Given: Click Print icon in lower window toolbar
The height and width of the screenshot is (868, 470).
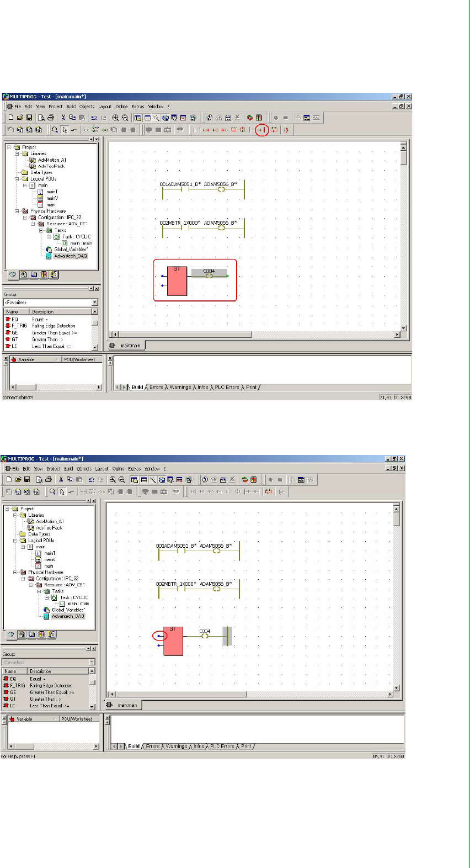Looking at the screenshot, I should click(x=48, y=480).
